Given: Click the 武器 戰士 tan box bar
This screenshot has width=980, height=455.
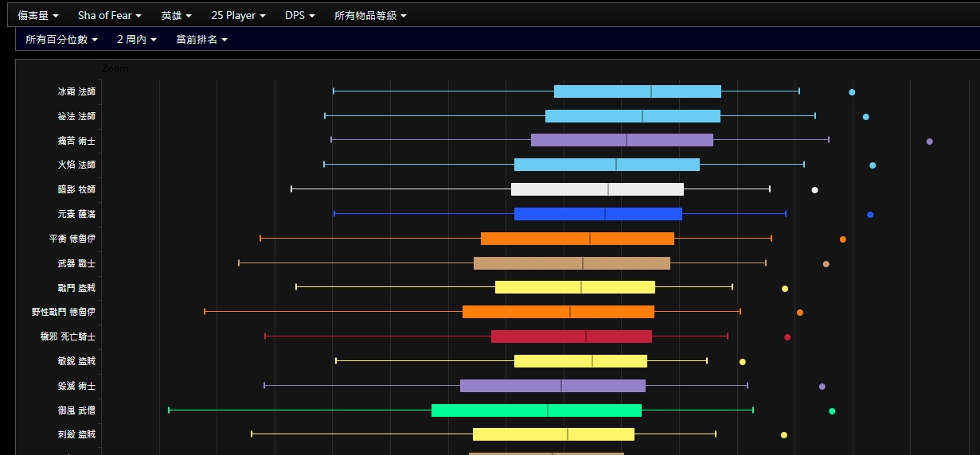Looking at the screenshot, I should [572, 263].
